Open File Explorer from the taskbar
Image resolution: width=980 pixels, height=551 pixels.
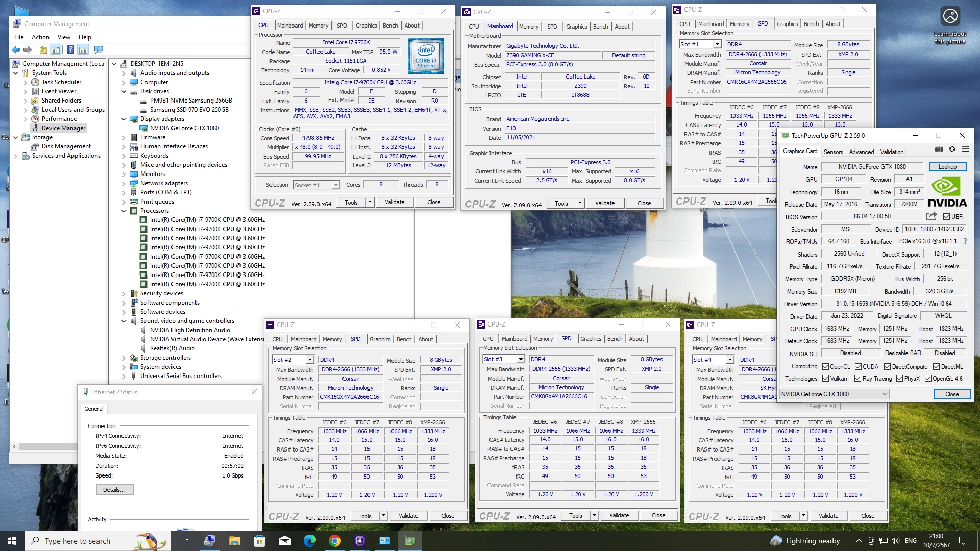pos(234,541)
